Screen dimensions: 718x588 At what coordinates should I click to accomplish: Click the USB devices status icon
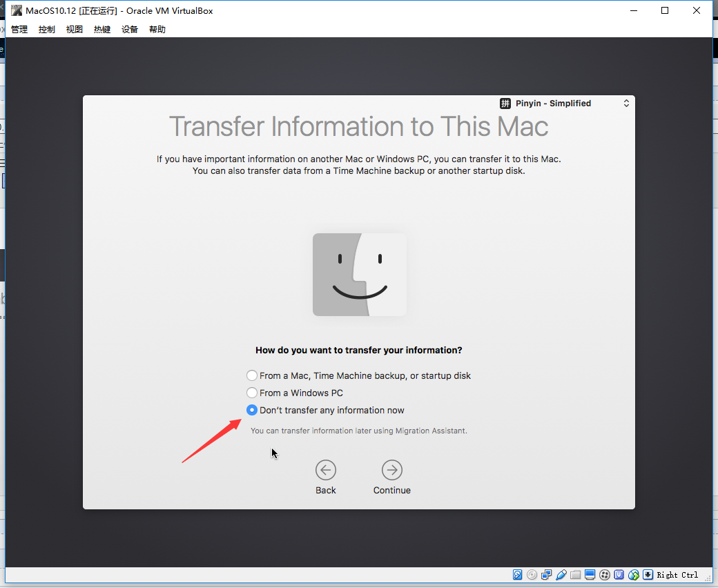pyautogui.click(x=561, y=575)
